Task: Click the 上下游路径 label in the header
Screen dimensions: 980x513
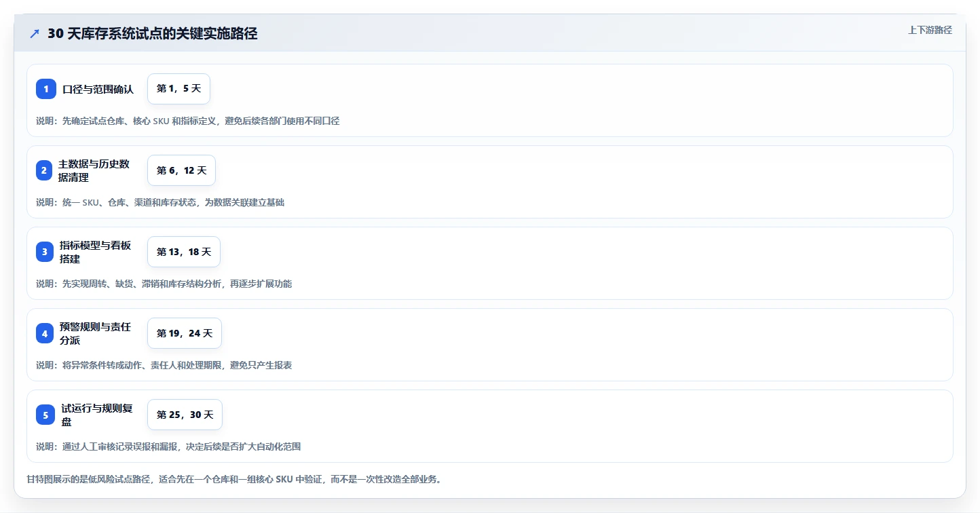Action: (930, 30)
